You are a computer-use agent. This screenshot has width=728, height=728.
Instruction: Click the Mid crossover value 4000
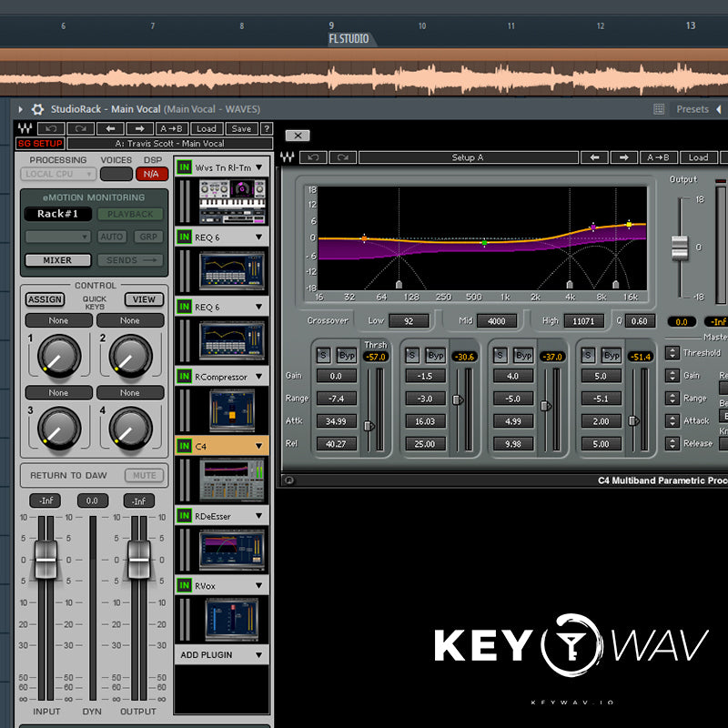[496, 321]
